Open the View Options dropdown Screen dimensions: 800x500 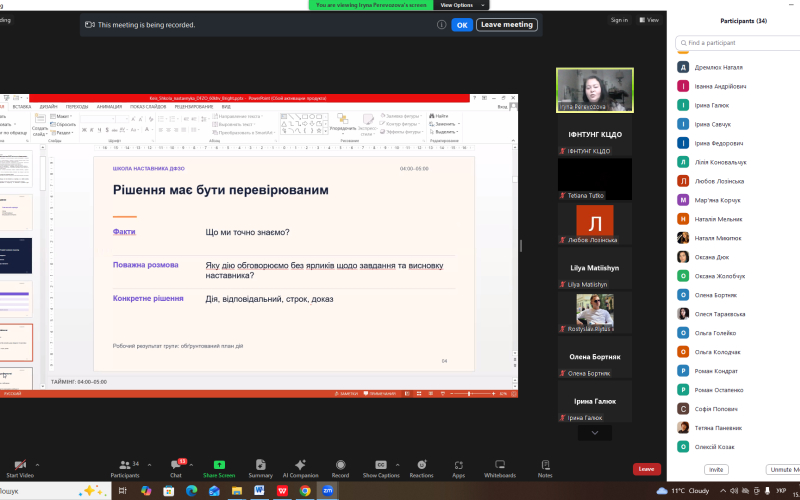[x=462, y=5]
